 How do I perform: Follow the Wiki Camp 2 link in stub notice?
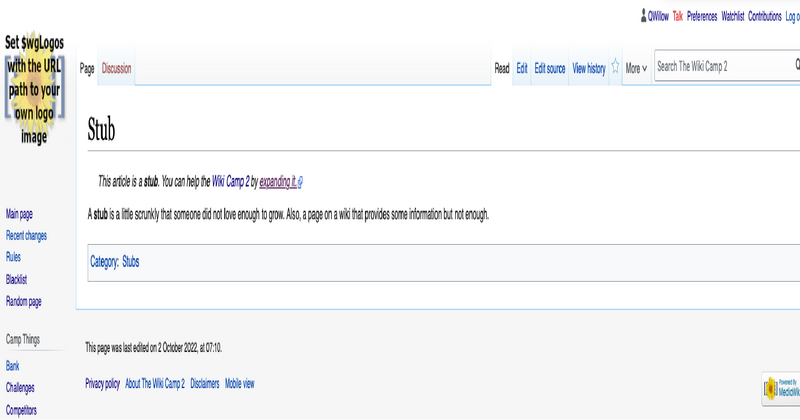(x=230, y=182)
